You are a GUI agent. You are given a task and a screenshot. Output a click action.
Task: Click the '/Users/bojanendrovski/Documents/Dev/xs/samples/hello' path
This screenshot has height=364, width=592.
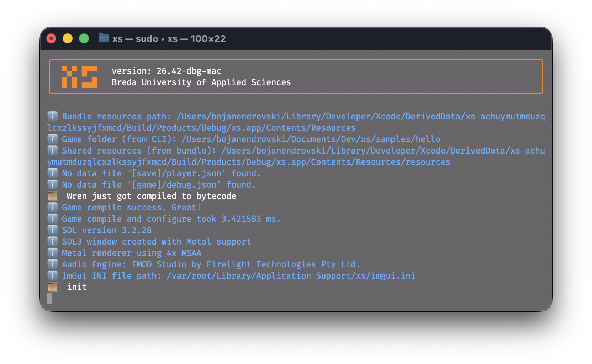[311, 139]
